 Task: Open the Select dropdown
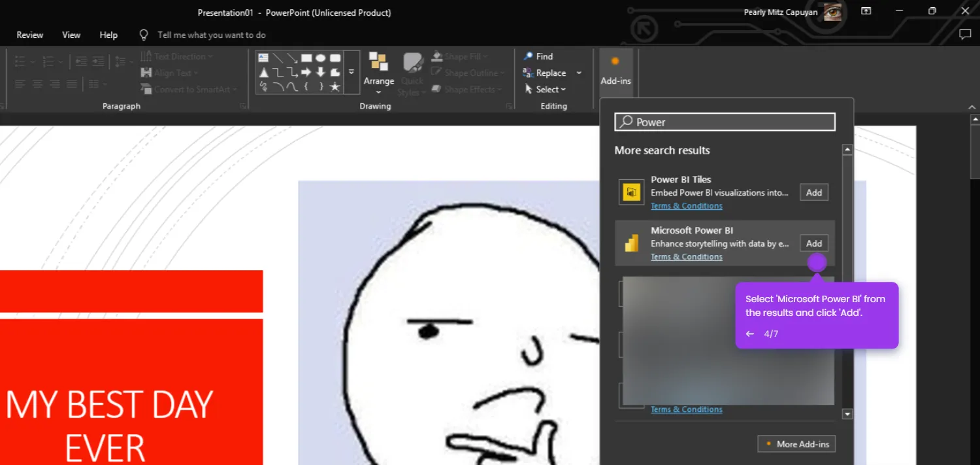pos(546,90)
